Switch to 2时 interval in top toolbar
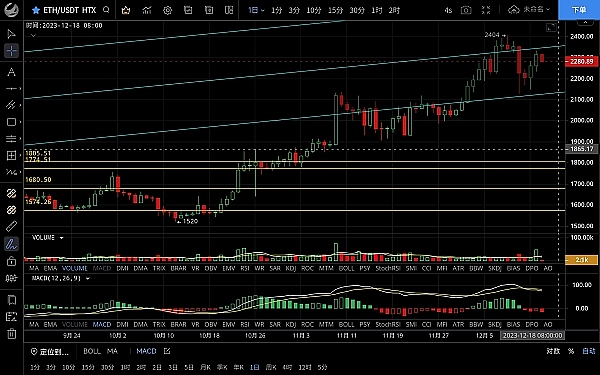The image size is (600, 375). pos(394,10)
